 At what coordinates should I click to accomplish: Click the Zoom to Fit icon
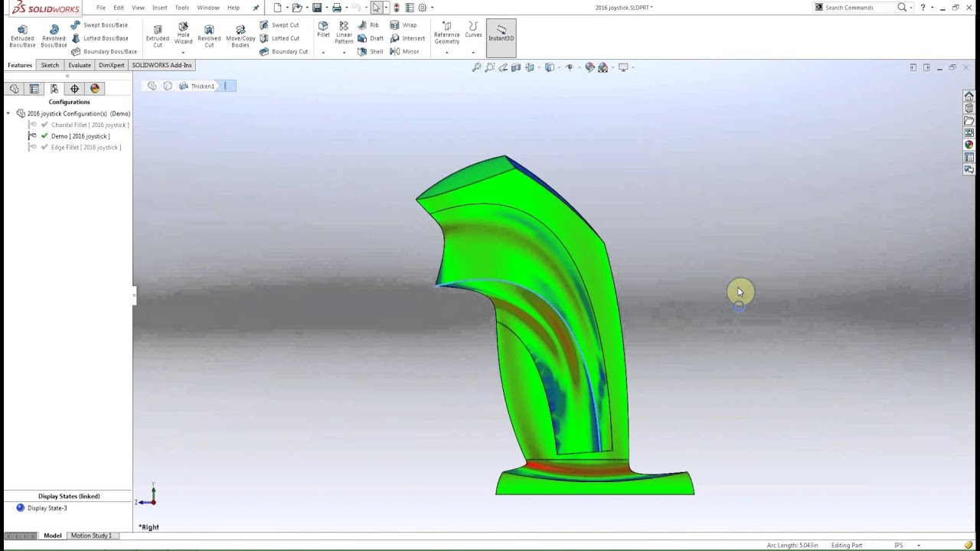(476, 67)
